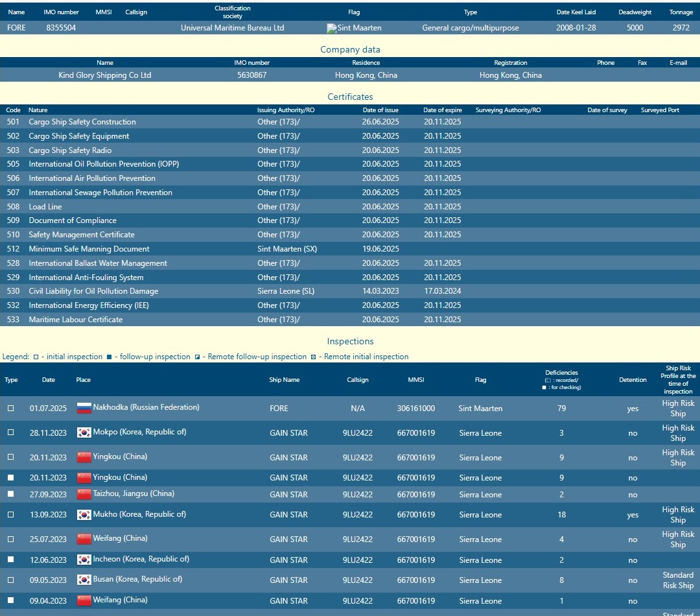Viewport: 700px width, 616px height.
Task: Click the Date of expire column header
Action: tap(443, 110)
